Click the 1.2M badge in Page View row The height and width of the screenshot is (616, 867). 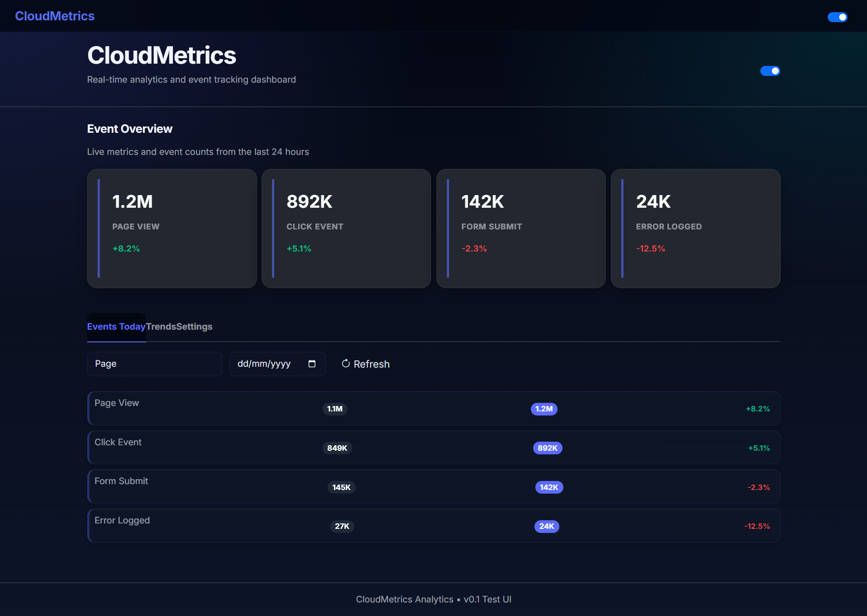click(x=544, y=409)
